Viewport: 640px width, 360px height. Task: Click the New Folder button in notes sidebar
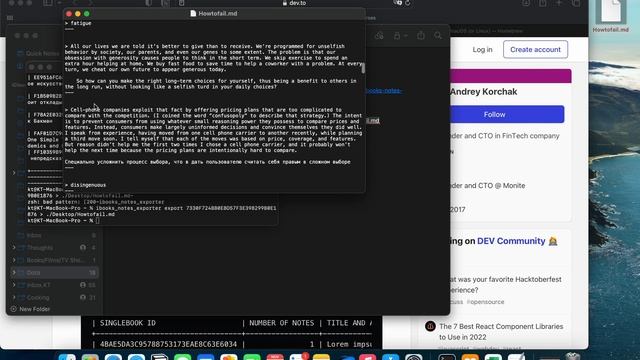point(30,309)
